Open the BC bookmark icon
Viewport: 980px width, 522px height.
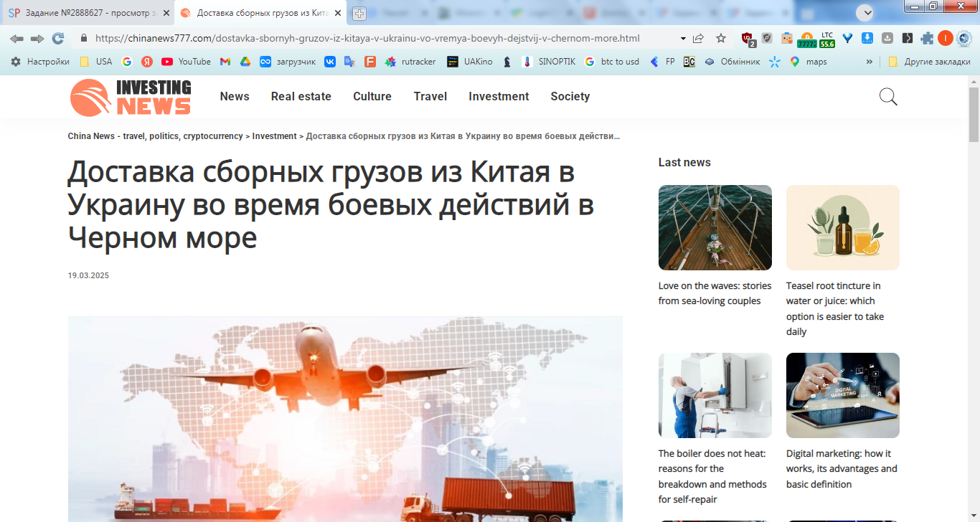689,62
